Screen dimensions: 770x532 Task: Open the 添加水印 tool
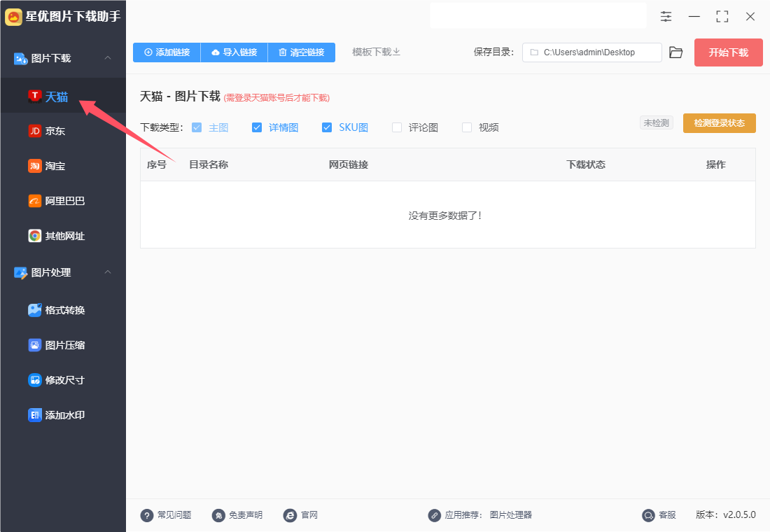click(x=63, y=415)
